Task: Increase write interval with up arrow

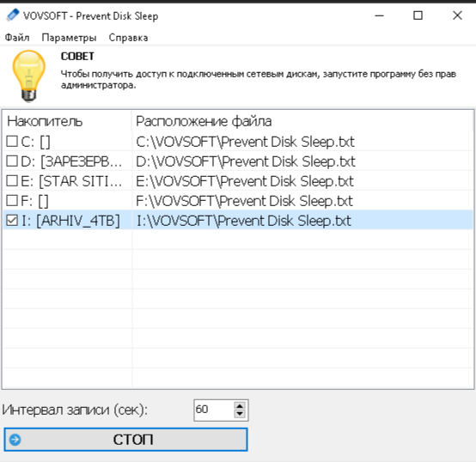Action: click(240, 406)
